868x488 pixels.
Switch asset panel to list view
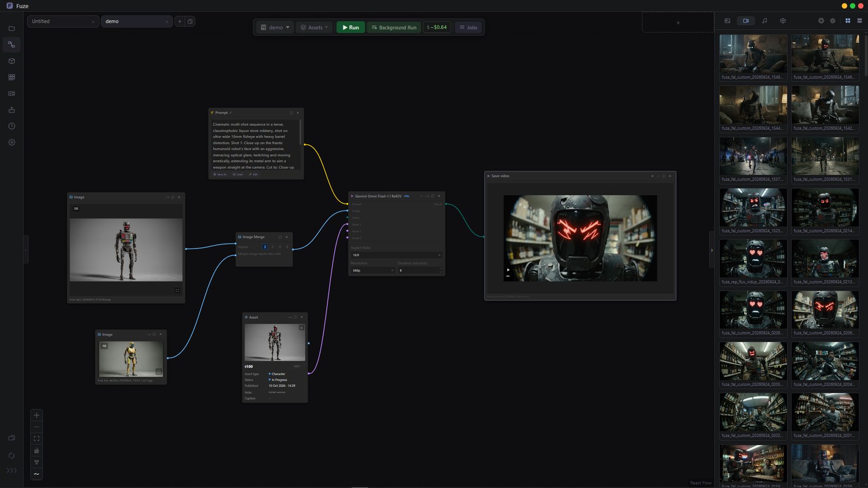859,21
